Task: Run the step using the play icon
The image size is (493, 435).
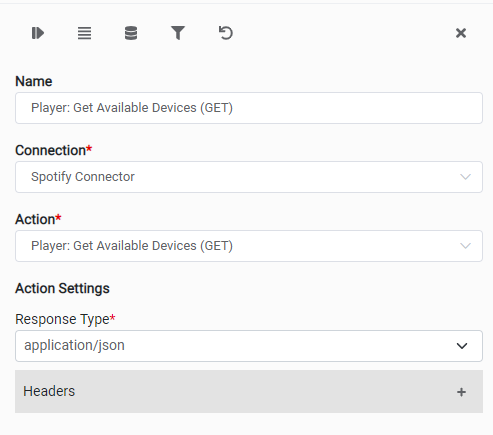Action: click(x=38, y=33)
